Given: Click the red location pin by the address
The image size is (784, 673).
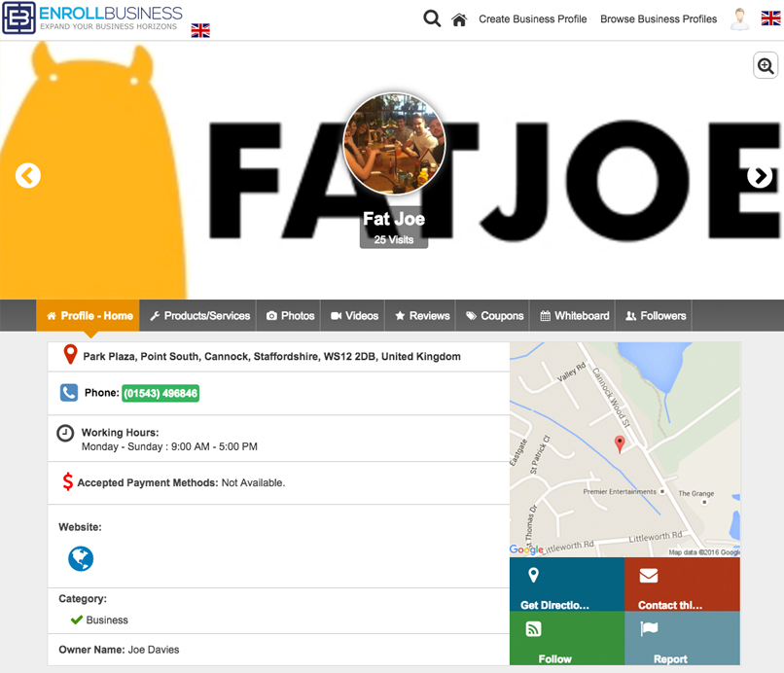Looking at the screenshot, I should (70, 355).
